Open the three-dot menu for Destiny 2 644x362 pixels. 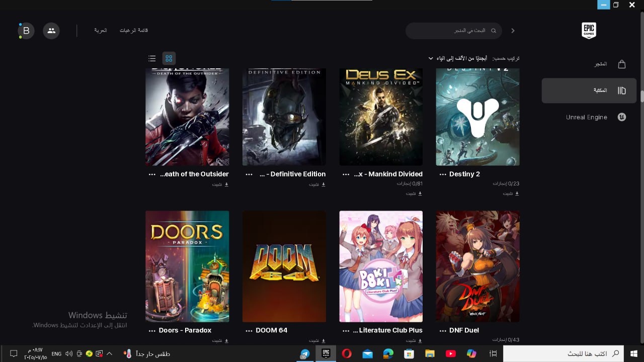point(443,174)
